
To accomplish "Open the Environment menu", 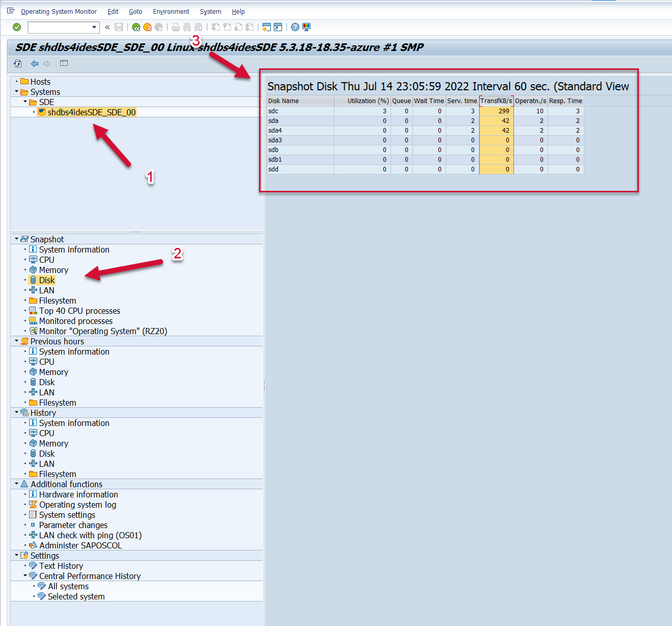I will click(x=171, y=11).
